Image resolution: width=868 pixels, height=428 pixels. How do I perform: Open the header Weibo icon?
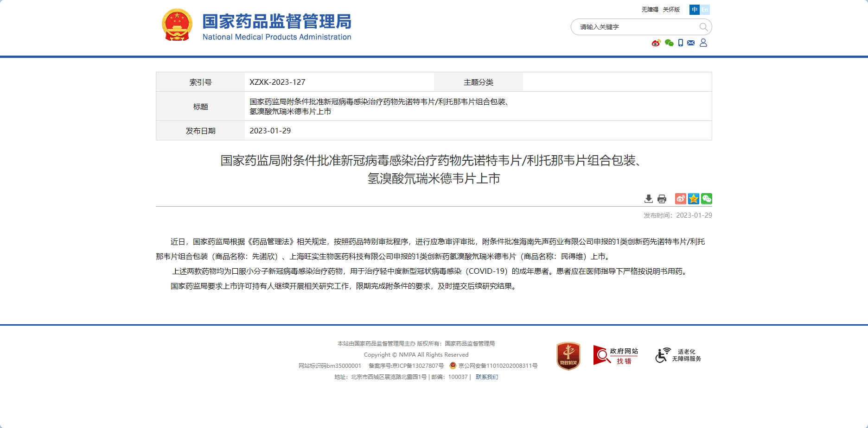[x=656, y=43]
